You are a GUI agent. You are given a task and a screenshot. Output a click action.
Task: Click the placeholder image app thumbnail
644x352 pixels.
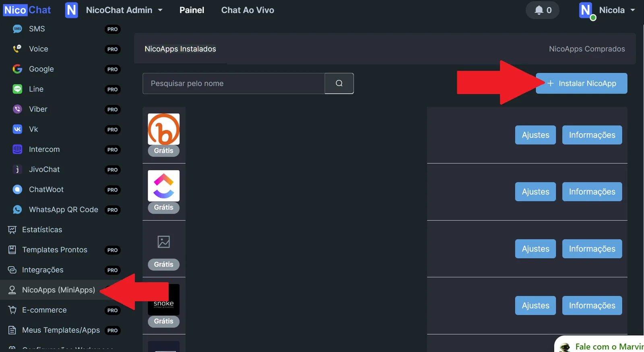tap(164, 242)
